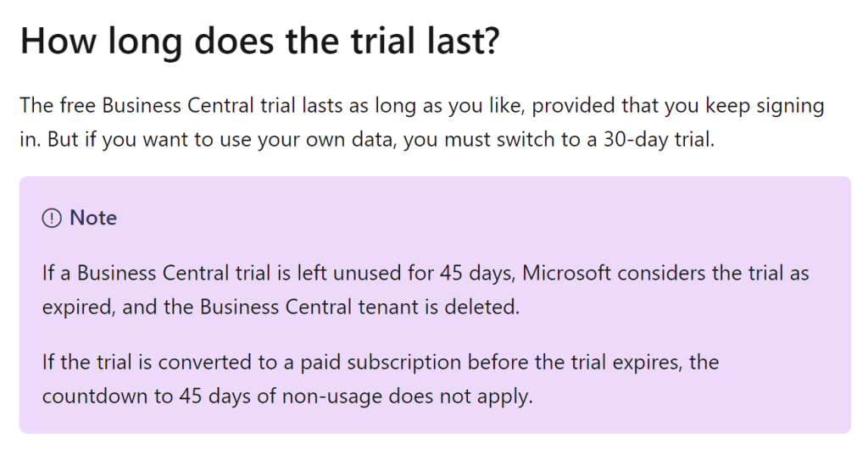The image size is (868, 455).
Task: Click "If a Business Central trial" sentence start
Action: [136, 273]
